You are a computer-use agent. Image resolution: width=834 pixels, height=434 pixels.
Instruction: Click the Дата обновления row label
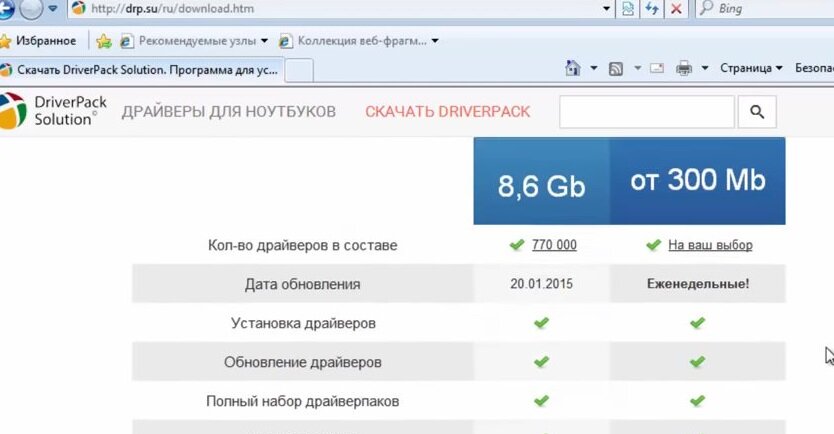point(303,284)
